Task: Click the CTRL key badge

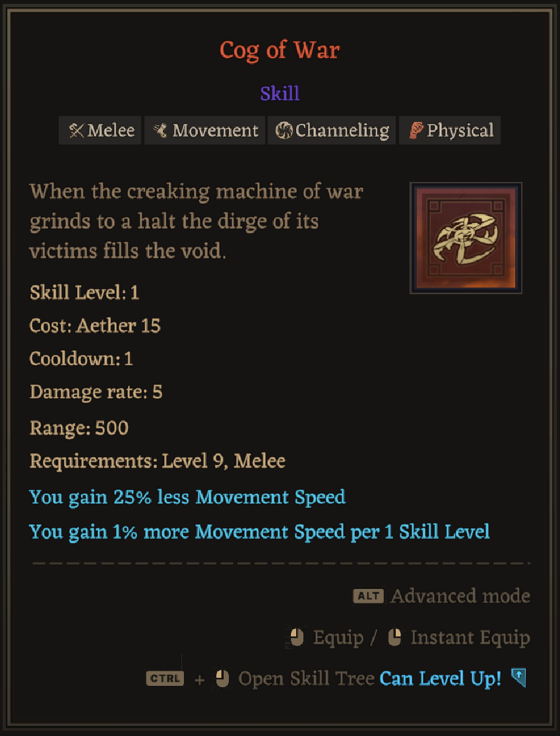Action: coord(166,679)
